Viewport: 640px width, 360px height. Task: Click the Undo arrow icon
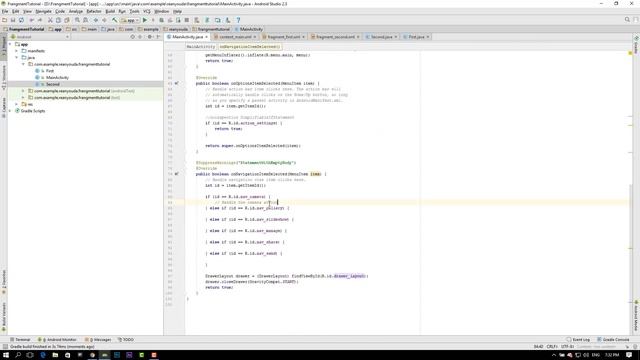31,20
